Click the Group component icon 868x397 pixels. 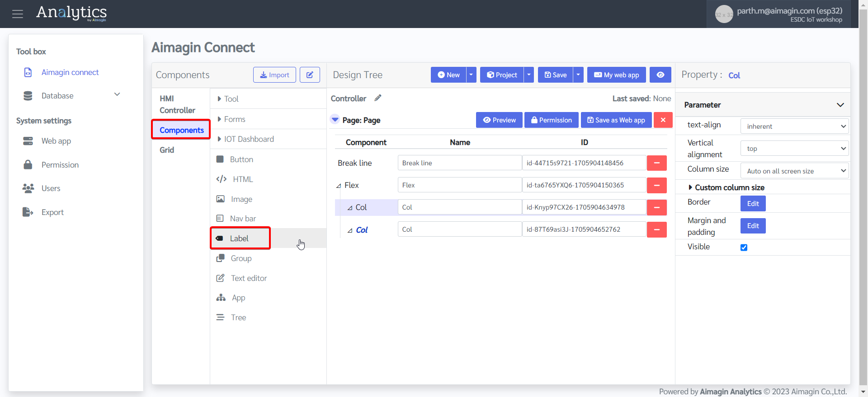pyautogui.click(x=221, y=258)
